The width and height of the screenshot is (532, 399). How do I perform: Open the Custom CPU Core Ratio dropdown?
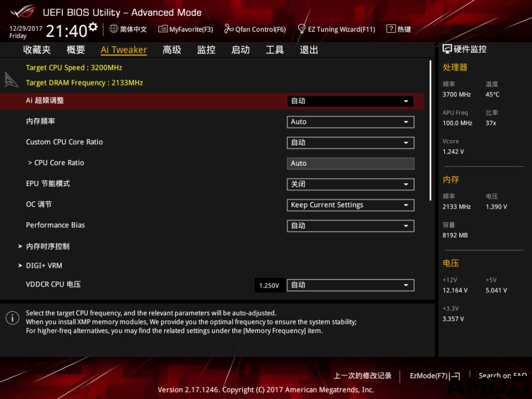click(351, 143)
